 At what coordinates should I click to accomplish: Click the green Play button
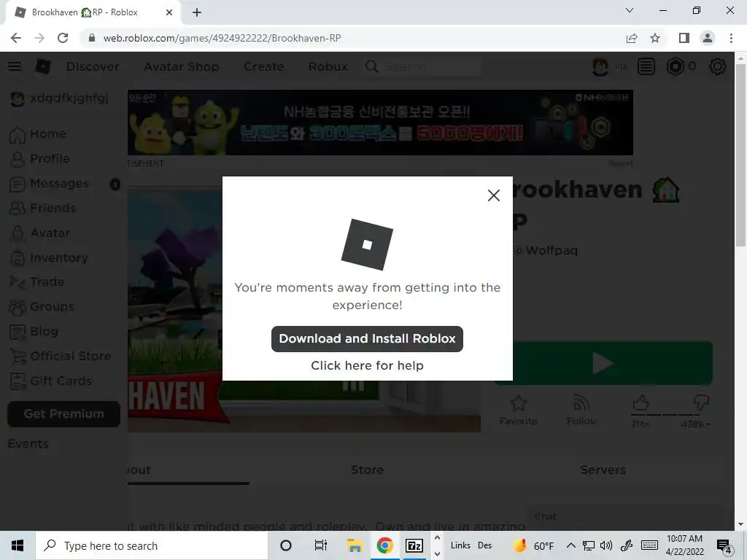click(603, 363)
